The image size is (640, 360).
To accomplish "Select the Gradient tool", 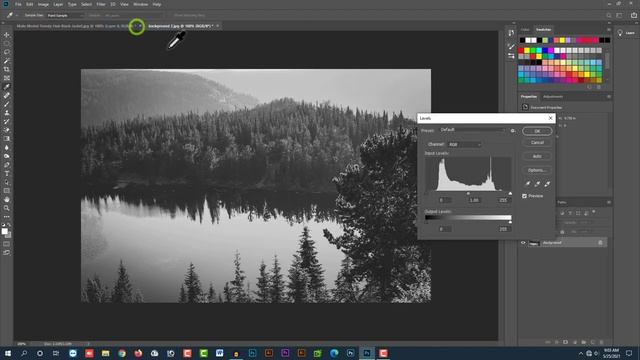I will pyautogui.click(x=7, y=139).
